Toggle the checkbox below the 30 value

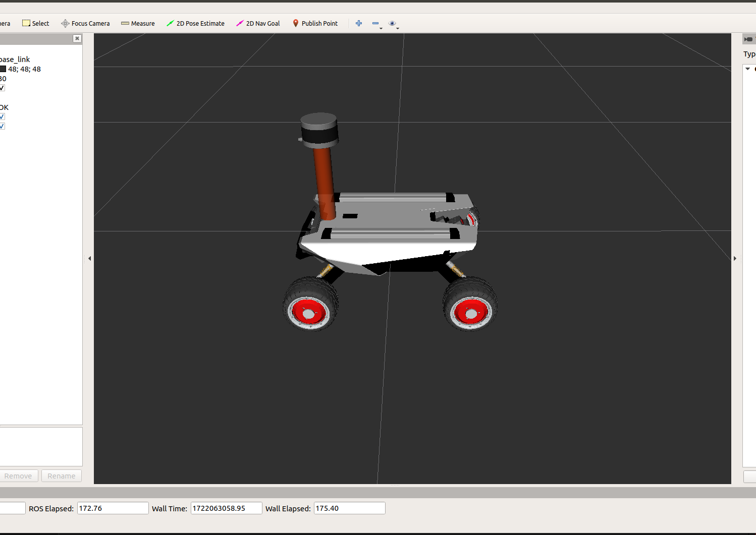pyautogui.click(x=2, y=88)
